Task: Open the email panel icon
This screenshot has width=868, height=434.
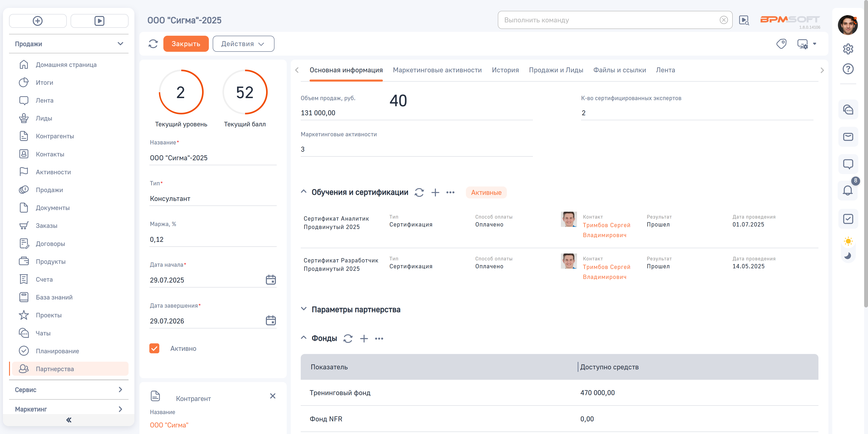Action: pos(848,137)
